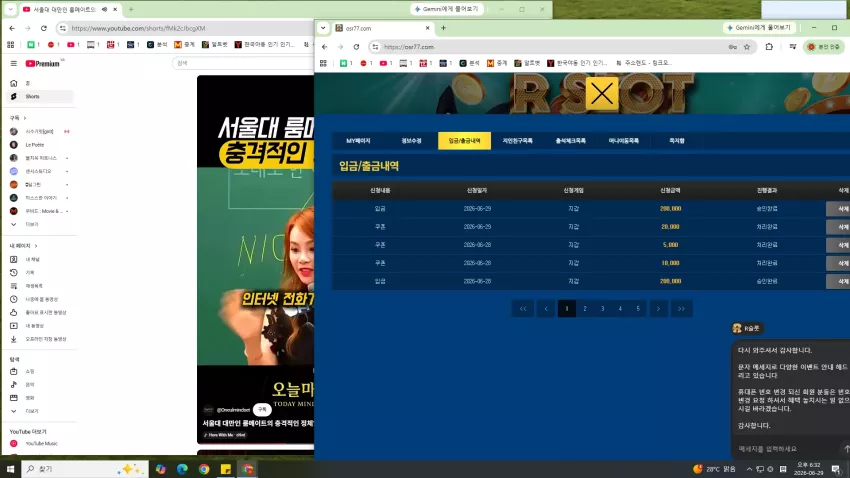850x478 pixels.
Task: Click the Windows taskbar search box
Action: [x=85, y=469]
